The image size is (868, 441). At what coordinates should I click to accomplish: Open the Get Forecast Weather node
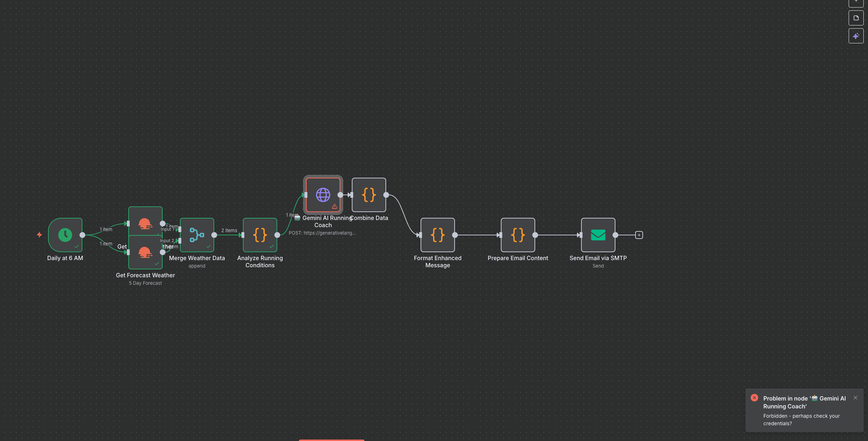145,253
